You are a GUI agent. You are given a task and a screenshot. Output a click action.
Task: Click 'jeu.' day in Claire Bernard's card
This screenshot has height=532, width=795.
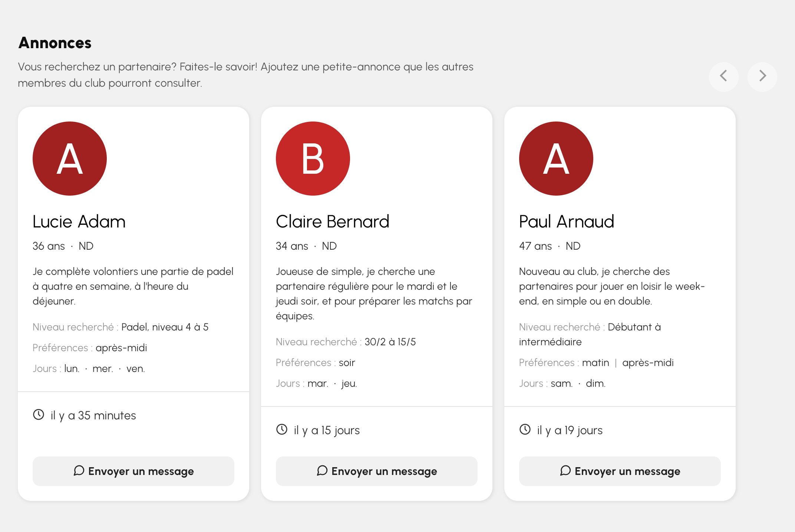point(349,383)
